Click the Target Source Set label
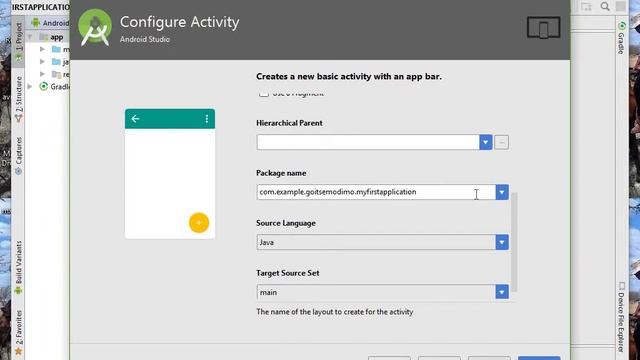This screenshot has height=360, width=640. pos(288,273)
